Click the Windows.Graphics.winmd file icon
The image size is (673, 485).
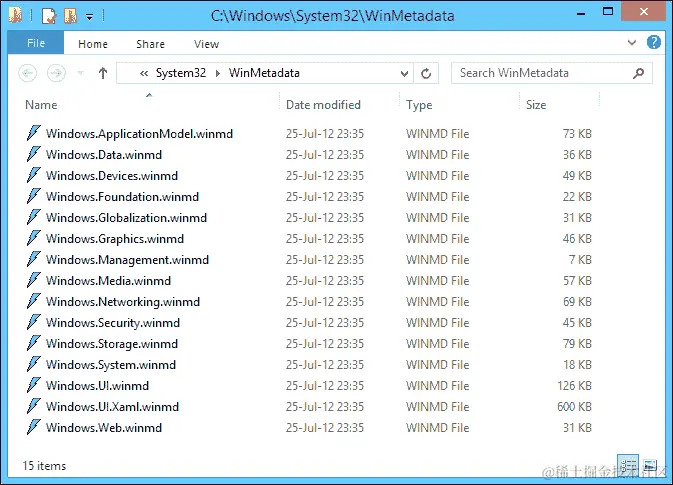(34, 239)
